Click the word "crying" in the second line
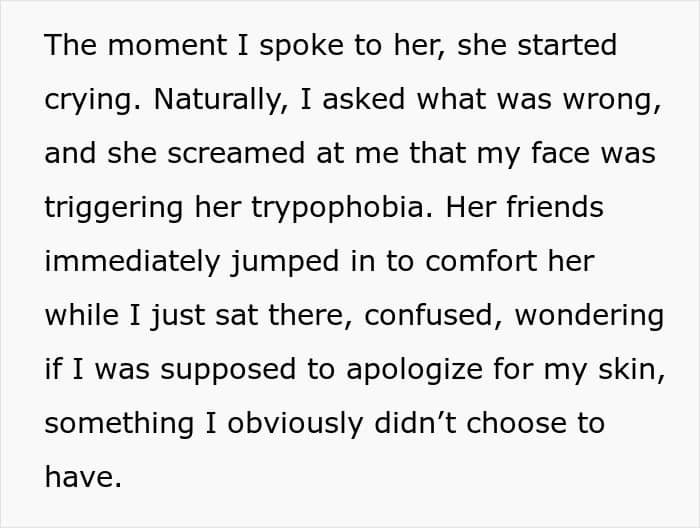 [x=92, y=101]
